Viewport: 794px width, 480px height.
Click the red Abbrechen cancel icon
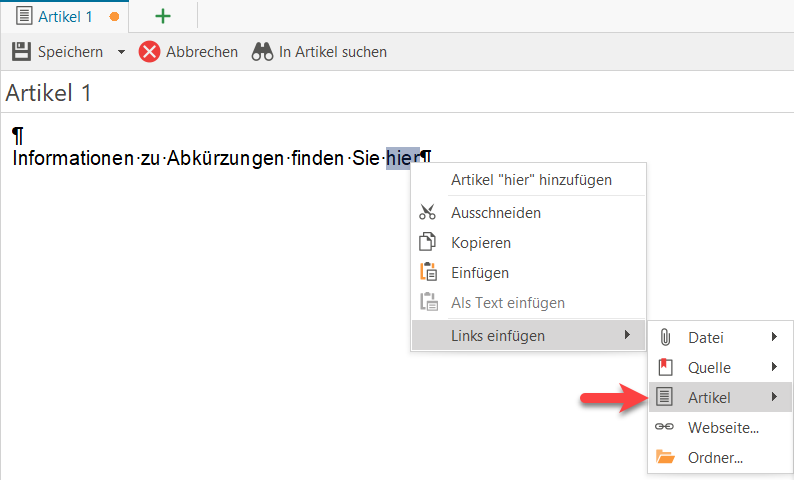pyautogui.click(x=149, y=52)
